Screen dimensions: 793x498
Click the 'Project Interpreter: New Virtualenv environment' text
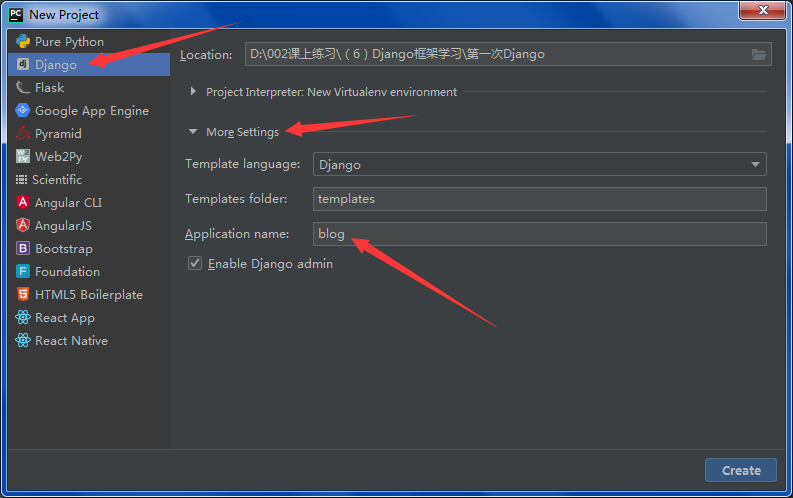tap(331, 92)
